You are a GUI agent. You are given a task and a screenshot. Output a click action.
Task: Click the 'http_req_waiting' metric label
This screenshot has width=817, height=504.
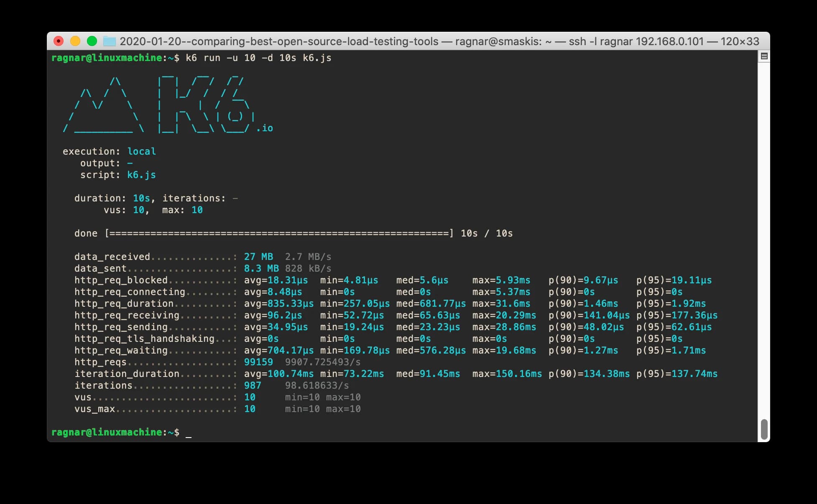pos(121,350)
